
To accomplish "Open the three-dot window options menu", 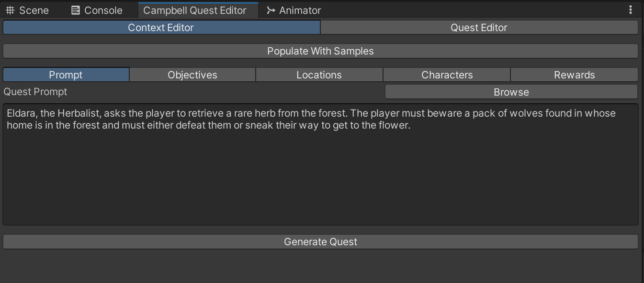I will click(631, 10).
